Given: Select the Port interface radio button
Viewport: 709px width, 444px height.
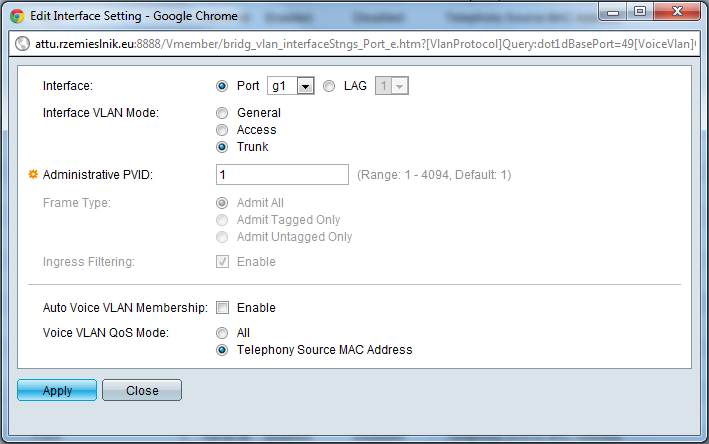Looking at the screenshot, I should coord(222,86).
